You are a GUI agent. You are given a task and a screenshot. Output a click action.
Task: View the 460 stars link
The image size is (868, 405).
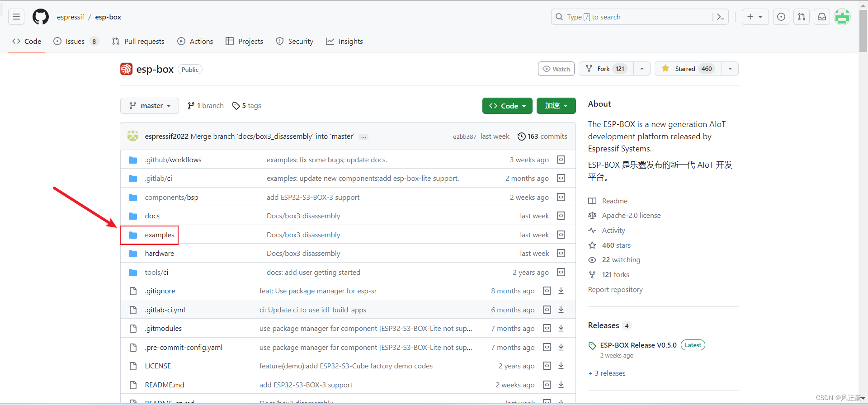[609, 245]
